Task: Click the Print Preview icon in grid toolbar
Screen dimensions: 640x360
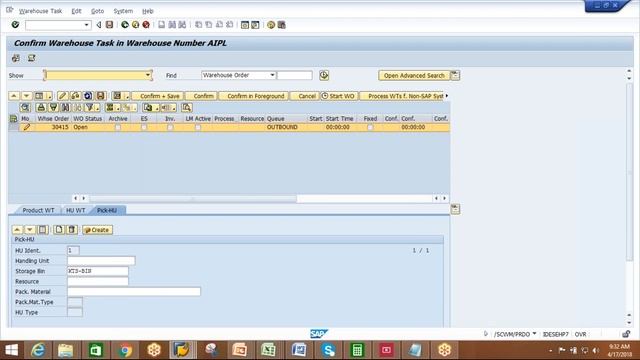Action: click(187, 108)
